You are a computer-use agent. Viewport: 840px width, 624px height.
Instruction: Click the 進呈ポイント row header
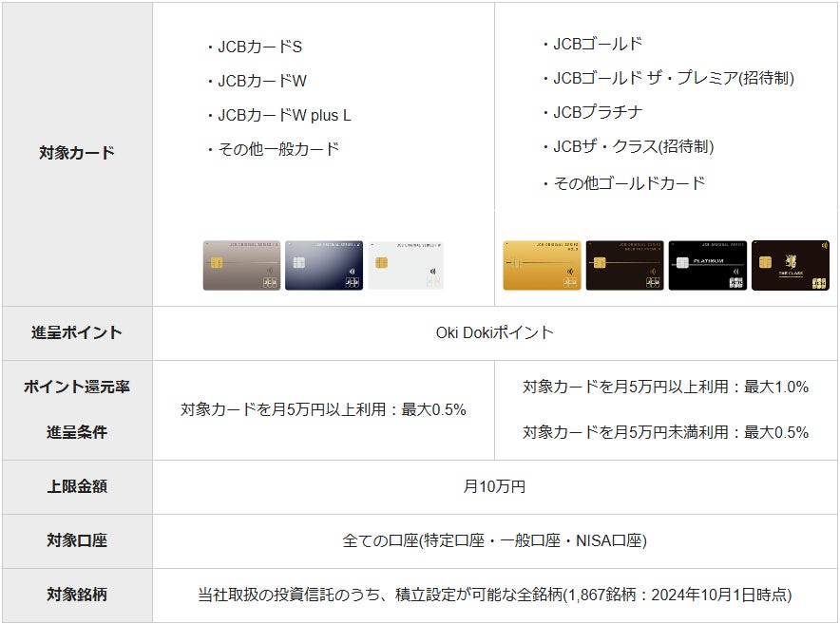click(77, 332)
